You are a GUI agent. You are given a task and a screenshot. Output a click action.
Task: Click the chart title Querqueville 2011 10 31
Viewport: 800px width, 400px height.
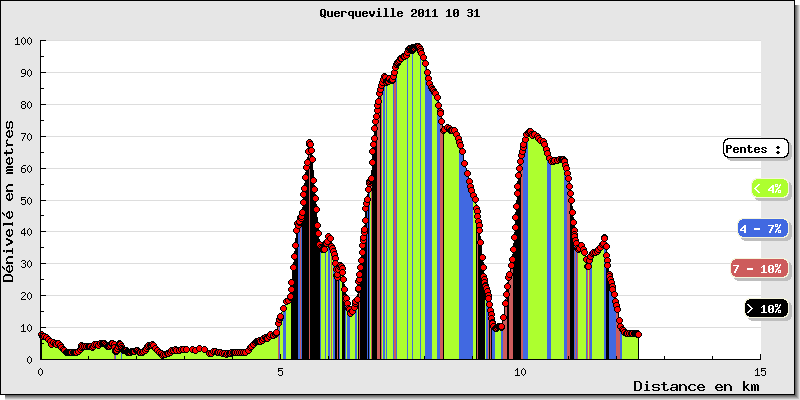pos(399,14)
